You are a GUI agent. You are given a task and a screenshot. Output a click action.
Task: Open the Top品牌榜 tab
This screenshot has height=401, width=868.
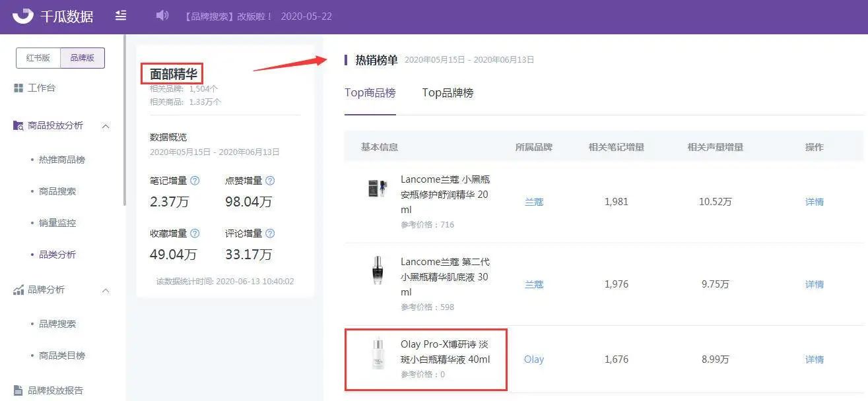click(448, 93)
